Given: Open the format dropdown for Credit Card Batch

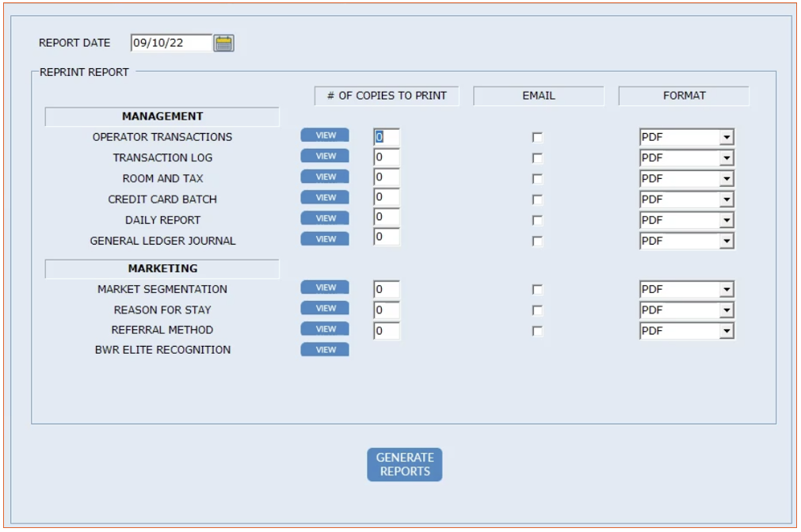Looking at the screenshot, I should click(x=726, y=199).
